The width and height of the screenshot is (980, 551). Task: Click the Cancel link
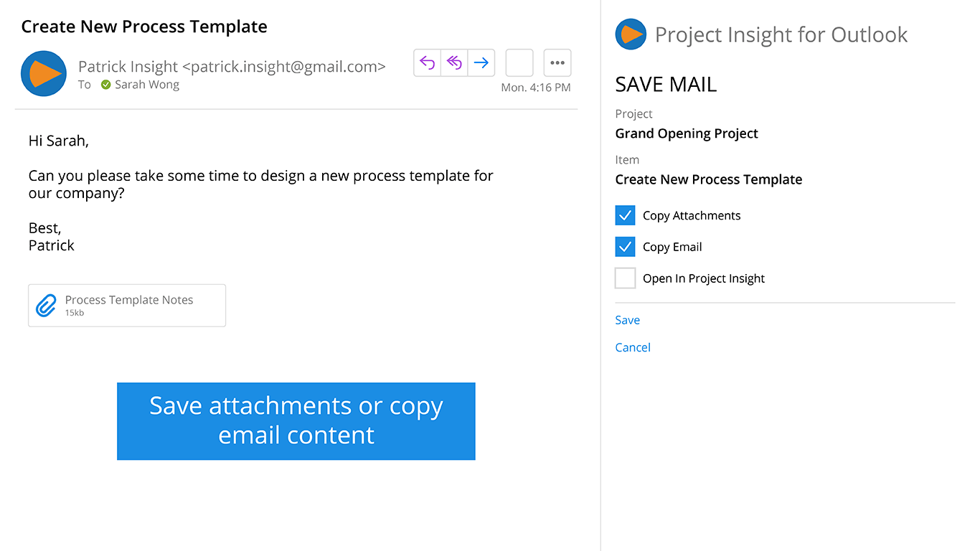633,347
